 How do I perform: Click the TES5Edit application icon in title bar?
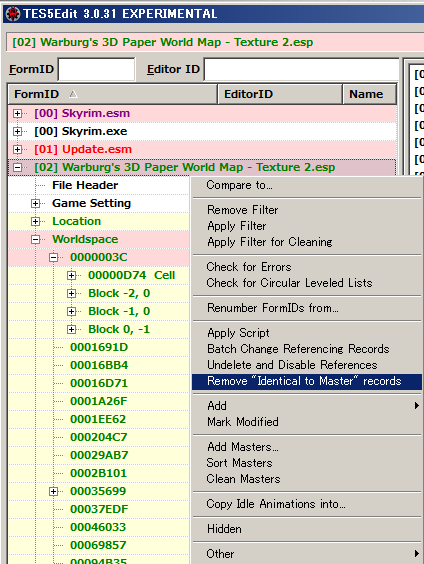tap(13, 14)
